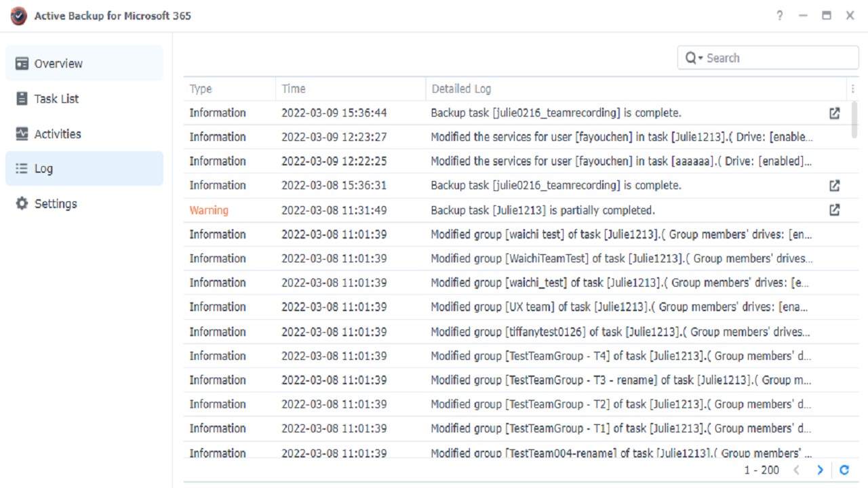Click the help question mark icon

pyautogui.click(x=780, y=16)
